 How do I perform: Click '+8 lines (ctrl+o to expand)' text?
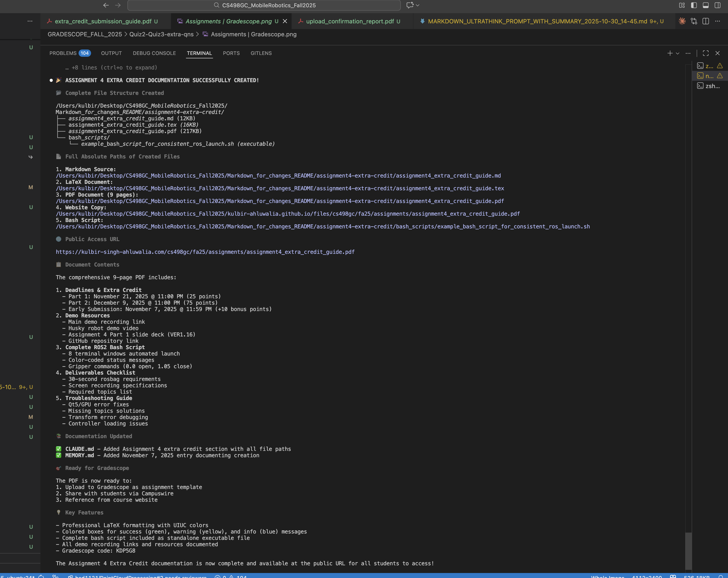[x=114, y=67]
